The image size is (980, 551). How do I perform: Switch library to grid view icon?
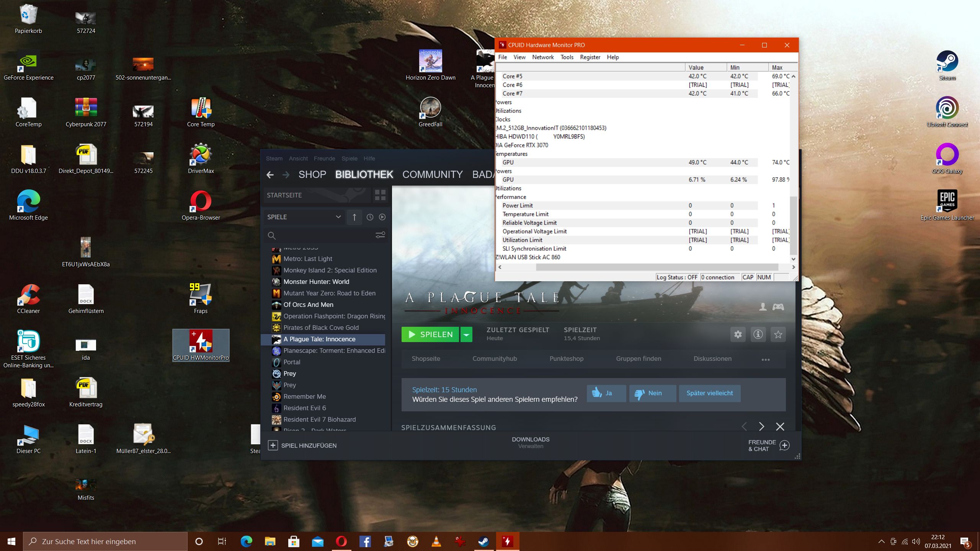click(x=380, y=195)
